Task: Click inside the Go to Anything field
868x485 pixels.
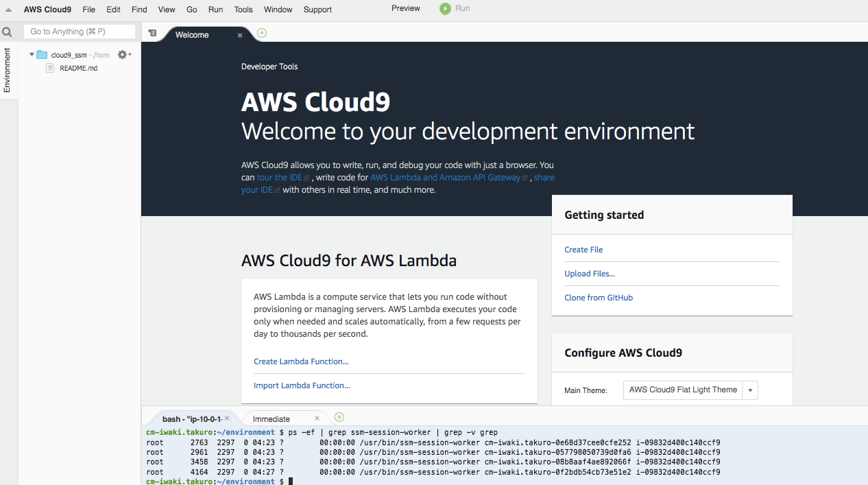Action: click(x=79, y=32)
